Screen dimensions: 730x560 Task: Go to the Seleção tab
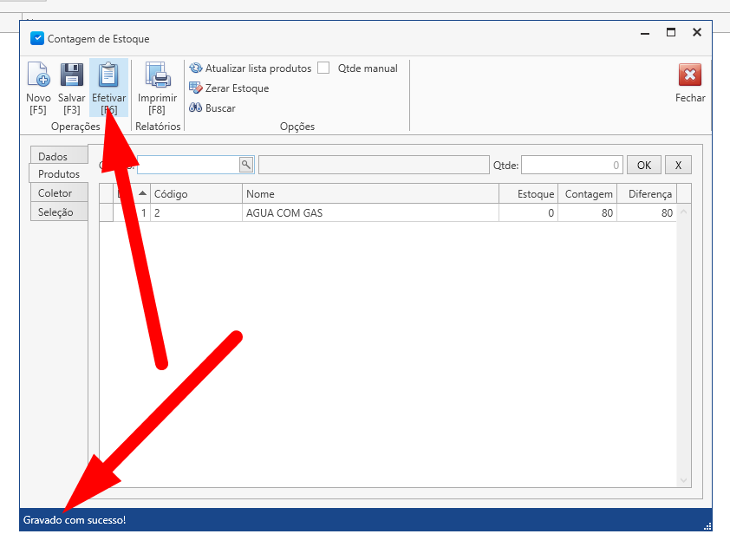[x=55, y=212]
